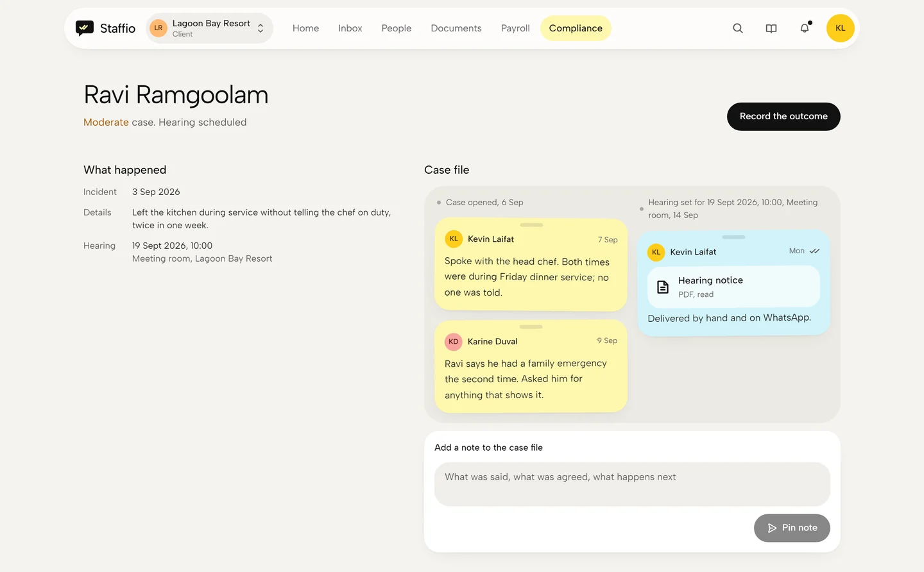The height and width of the screenshot is (572, 924).
Task: Click the incident date "3 Sep 2026"
Action: pyautogui.click(x=156, y=192)
